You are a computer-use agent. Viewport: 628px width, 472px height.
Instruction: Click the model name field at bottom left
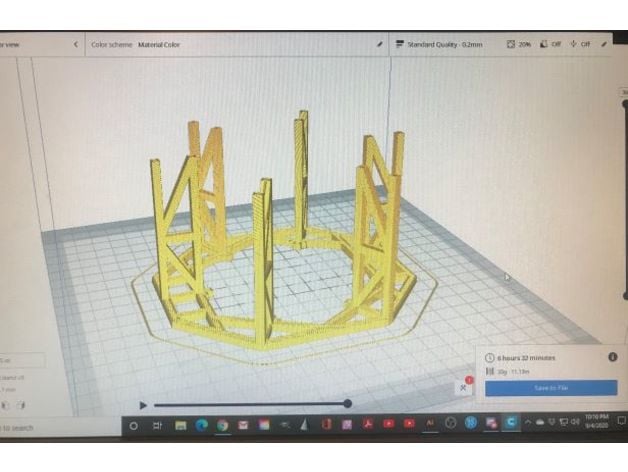tap(22, 360)
